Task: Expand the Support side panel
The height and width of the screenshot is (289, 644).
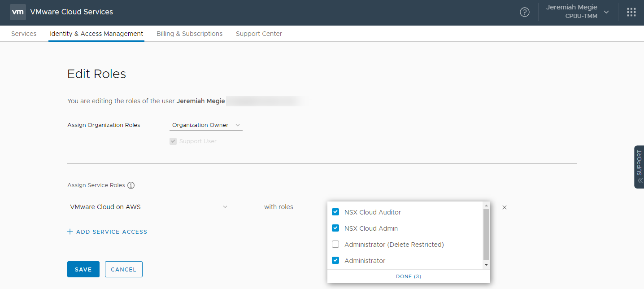Action: pyautogui.click(x=639, y=167)
